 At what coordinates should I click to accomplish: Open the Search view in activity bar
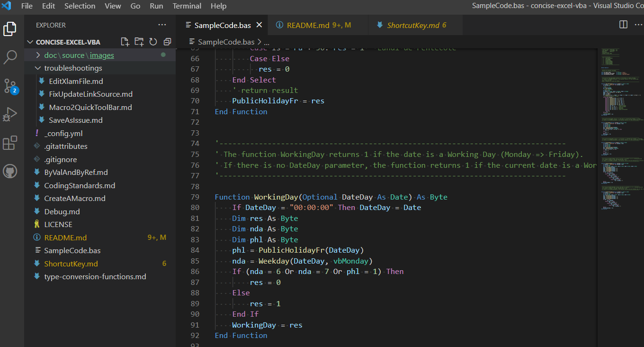pos(10,58)
